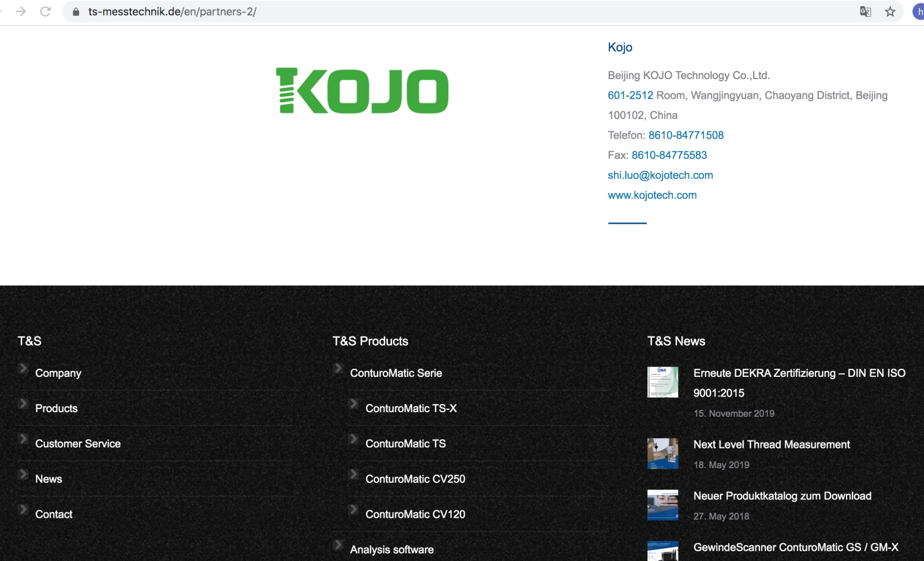Image resolution: width=924 pixels, height=561 pixels.
Task: Visit www.kojotech.com website link
Action: click(x=652, y=195)
